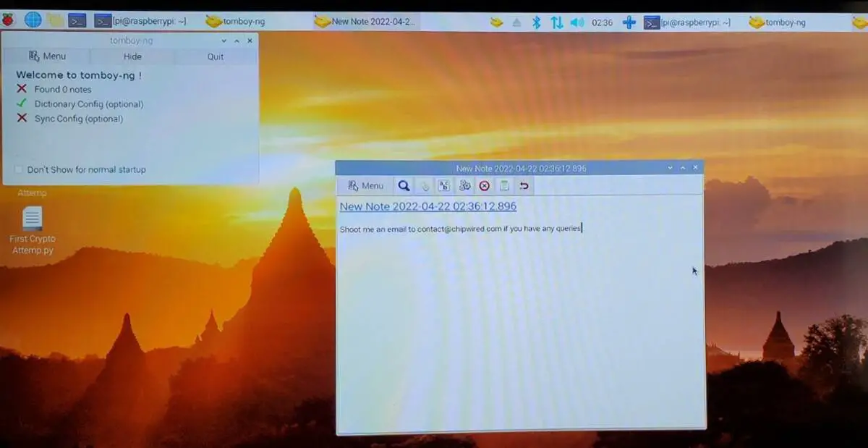Click the underlined note title text

pos(427,206)
